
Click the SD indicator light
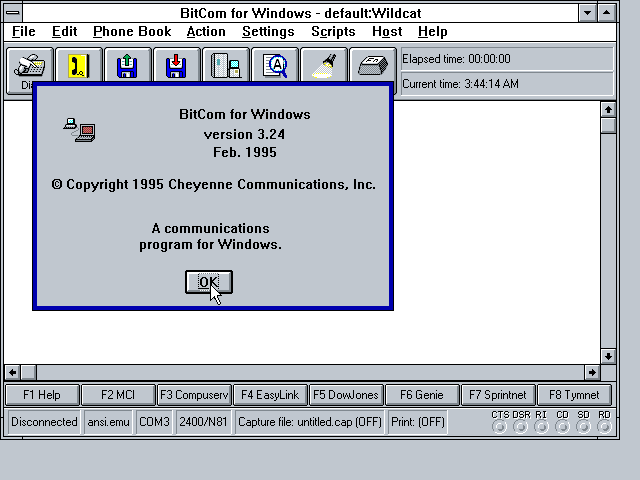point(583,427)
